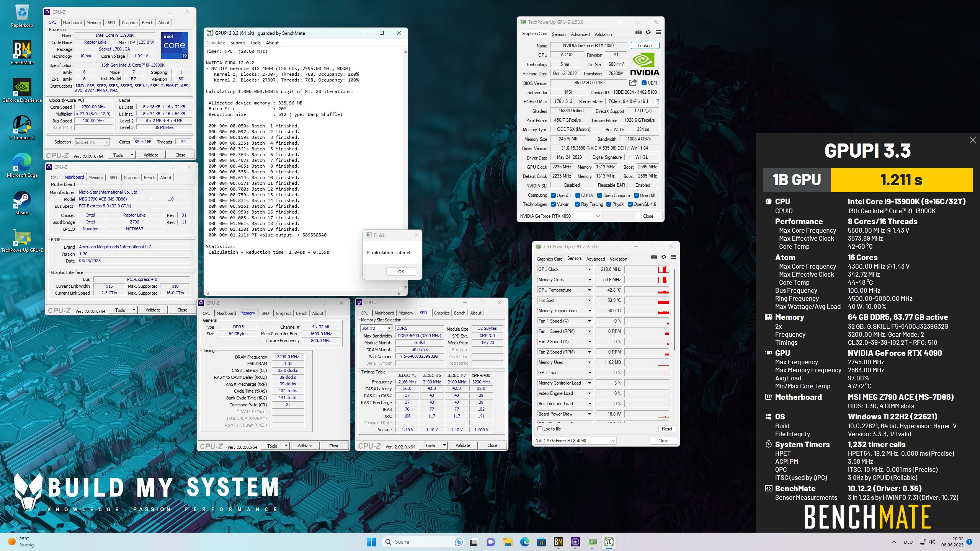The height and width of the screenshot is (551, 980).
Task: Open the GeForce Experience desktop shortcut
Action: click(x=22, y=91)
